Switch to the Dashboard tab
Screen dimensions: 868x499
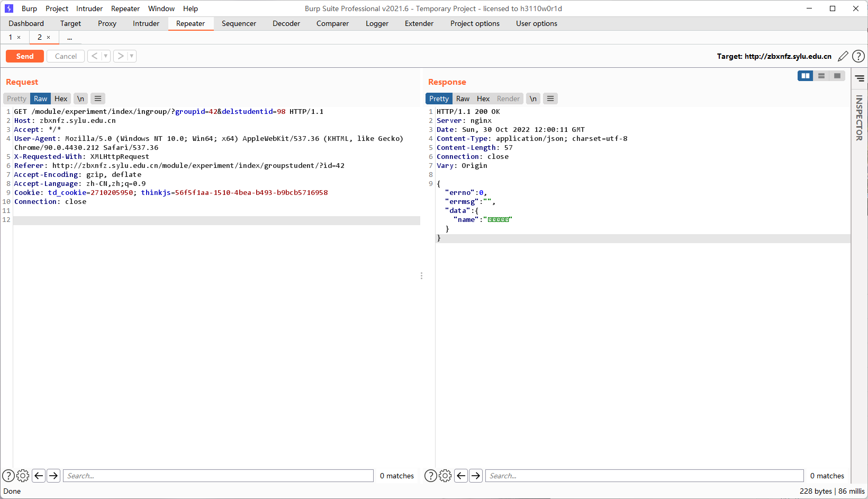point(26,23)
